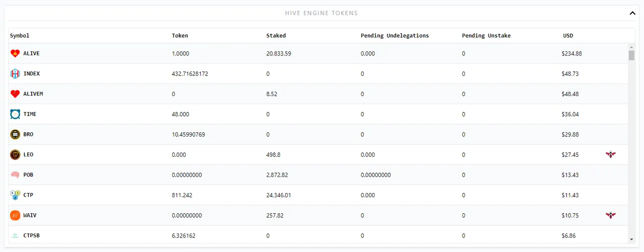Select the ALIVE symbol label

click(x=32, y=53)
